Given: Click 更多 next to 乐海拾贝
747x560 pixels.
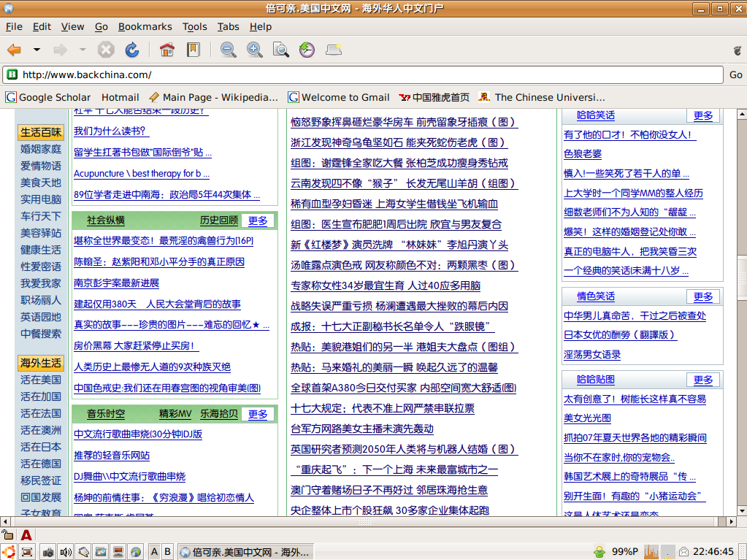Looking at the screenshot, I should (258, 414).
